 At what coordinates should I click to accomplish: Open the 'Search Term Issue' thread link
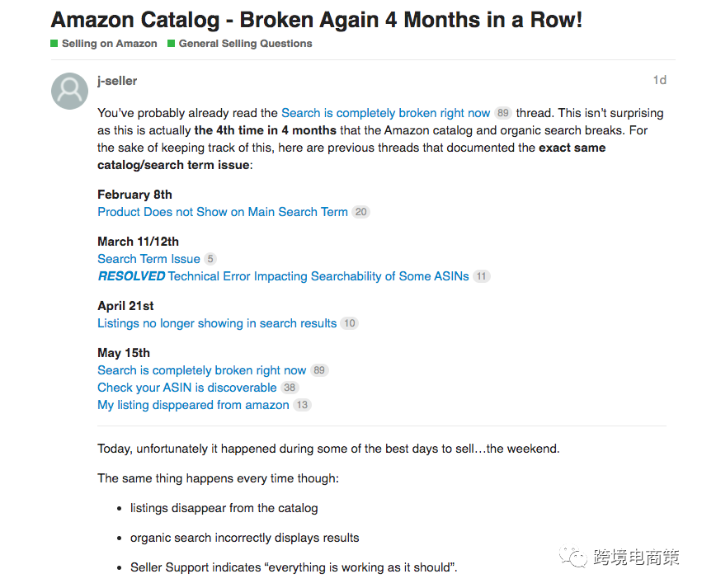pos(148,259)
